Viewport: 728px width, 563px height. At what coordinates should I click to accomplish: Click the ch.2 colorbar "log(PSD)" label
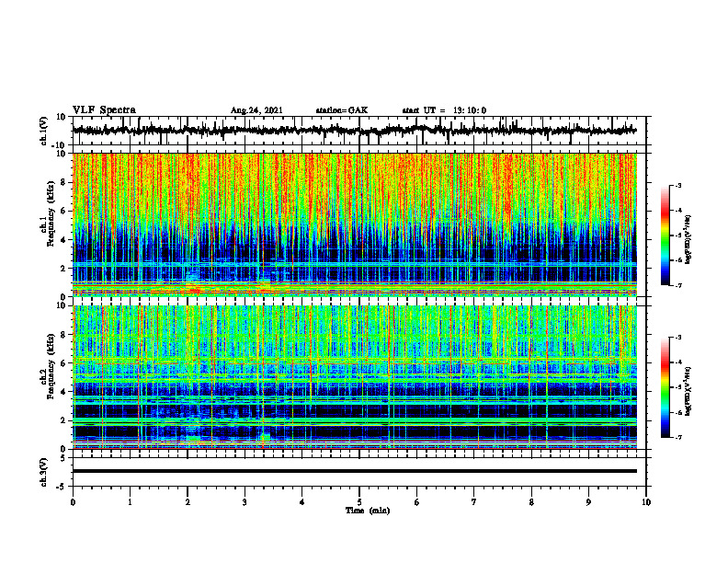[688, 391]
